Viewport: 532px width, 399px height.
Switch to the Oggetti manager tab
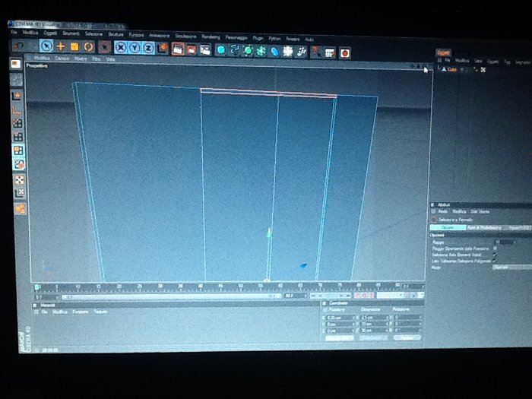[x=443, y=52]
